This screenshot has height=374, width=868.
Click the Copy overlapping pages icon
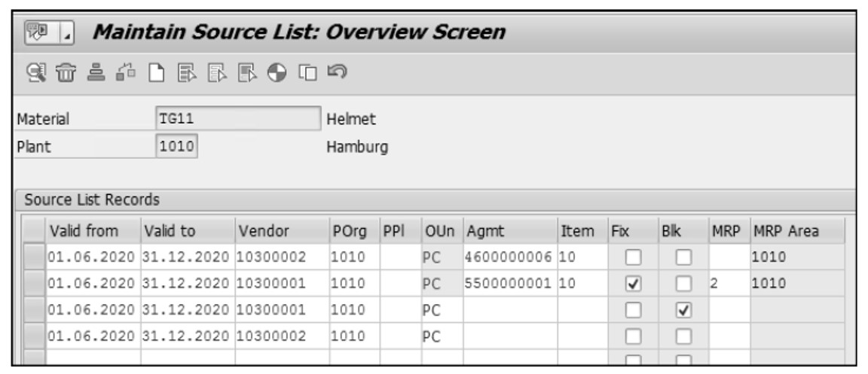point(307,73)
